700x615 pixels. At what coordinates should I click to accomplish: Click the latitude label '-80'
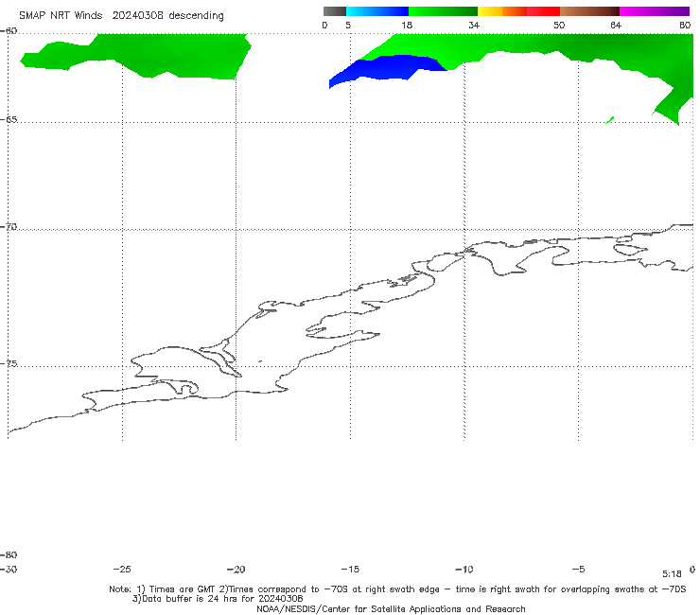(9, 554)
